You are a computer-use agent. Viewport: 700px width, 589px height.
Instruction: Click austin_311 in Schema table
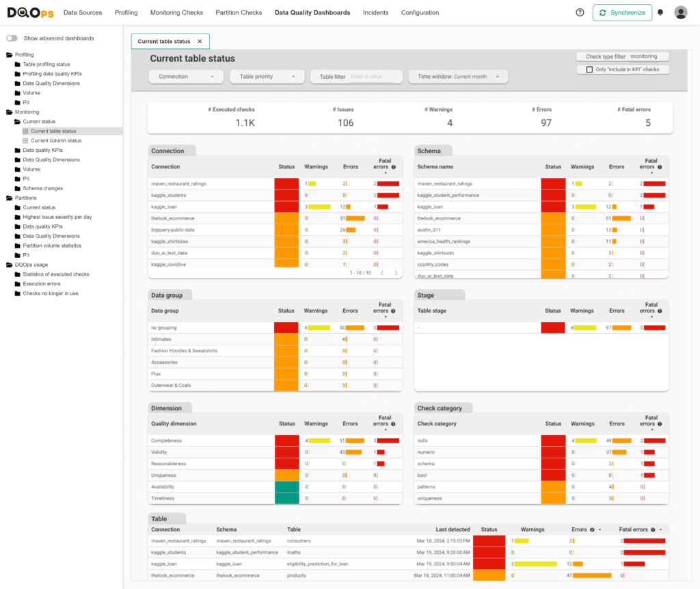point(429,230)
